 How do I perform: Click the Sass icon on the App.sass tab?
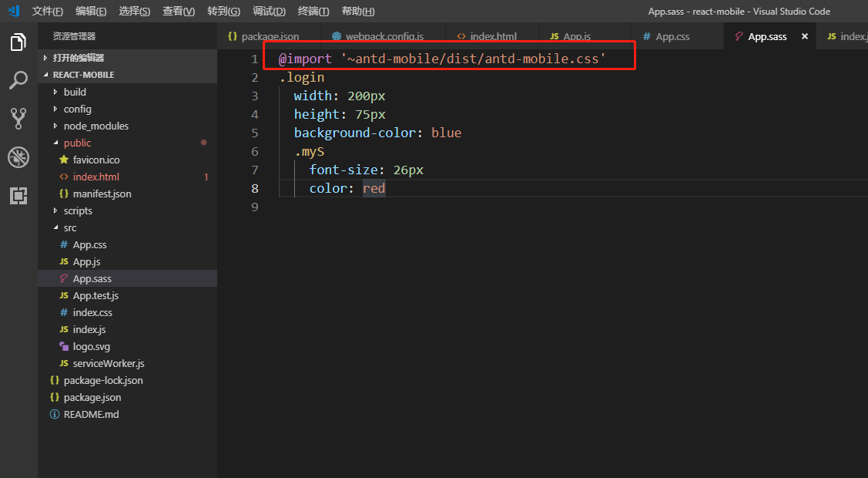(737, 35)
